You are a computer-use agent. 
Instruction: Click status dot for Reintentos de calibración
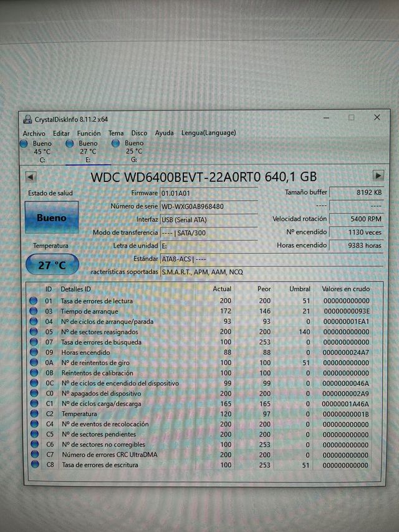click(x=34, y=372)
